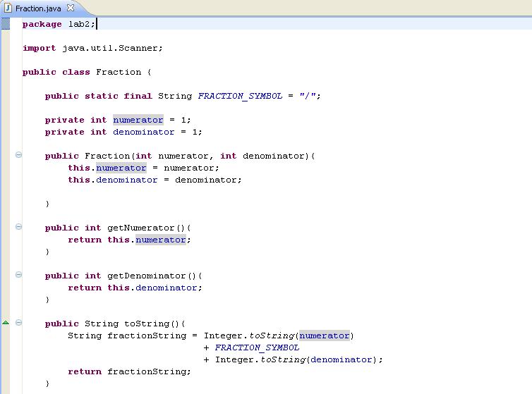Click 'denominator' in this.denominator assignment
This screenshot has width=532, height=394.
(126, 180)
